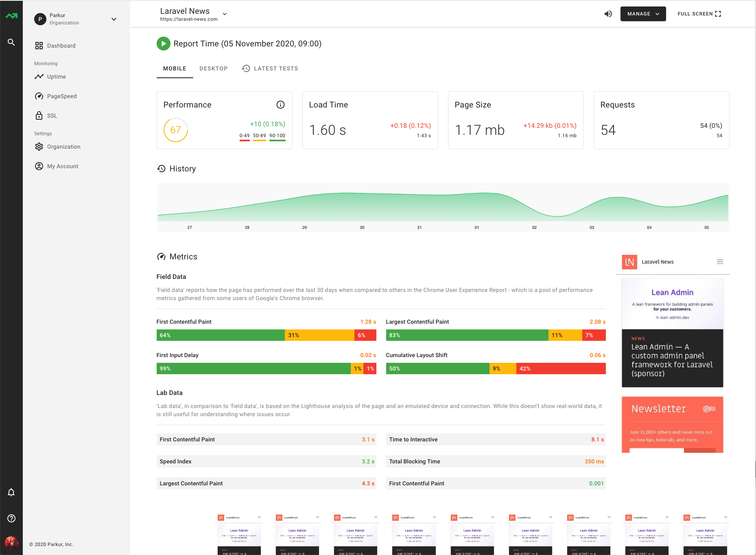The width and height of the screenshot is (756, 555).
Task: Open the sidebar search
Action: click(11, 42)
